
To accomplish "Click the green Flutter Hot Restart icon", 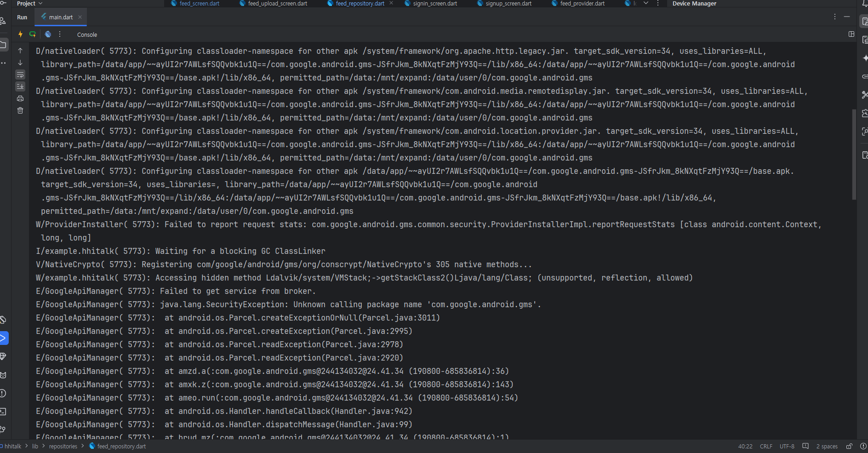I will (33, 34).
